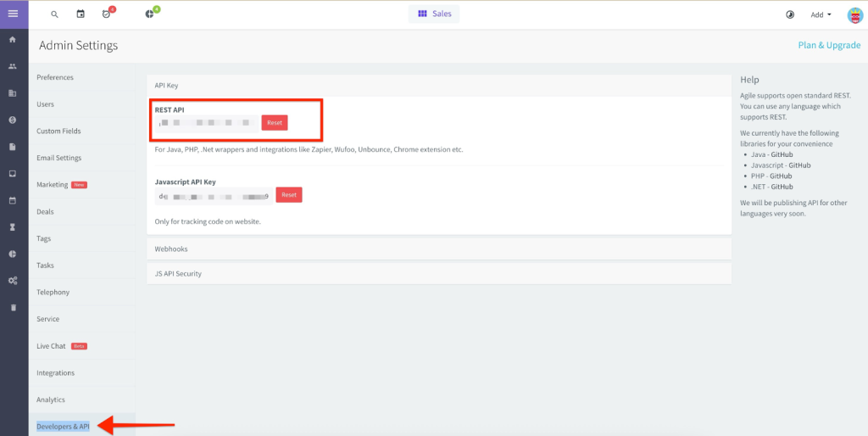The image size is (868, 436).
Task: Click 'Only for tracking code on website.' text
Action: pos(208,221)
